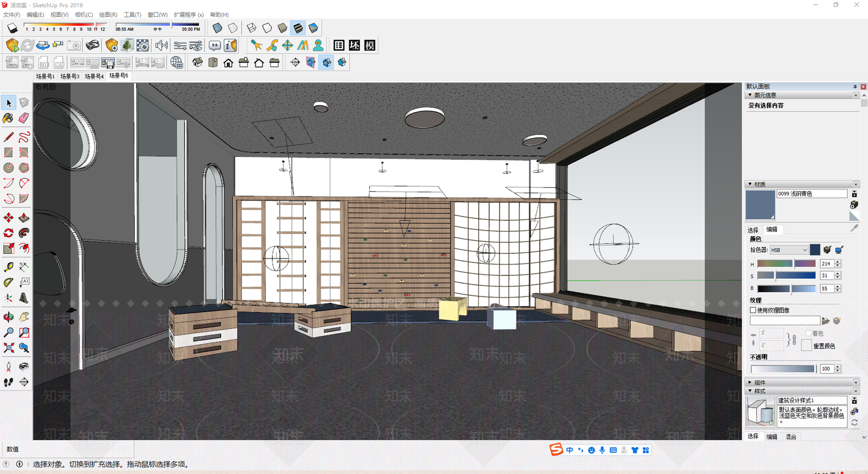Activate the Move tool
This screenshot has height=474, width=868.
point(9,218)
